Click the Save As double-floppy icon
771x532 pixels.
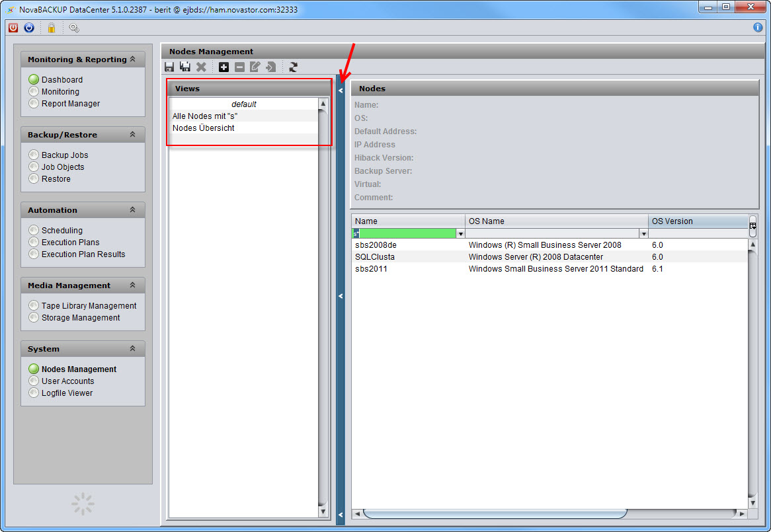click(185, 67)
